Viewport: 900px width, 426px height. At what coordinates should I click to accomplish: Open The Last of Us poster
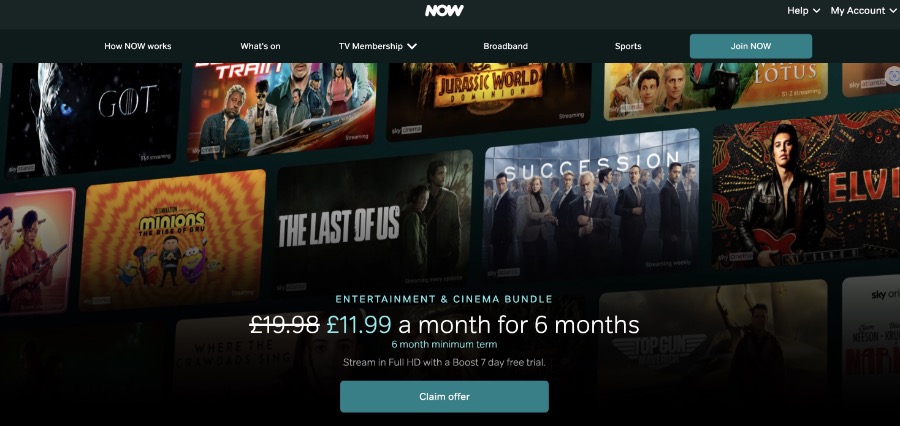(372, 222)
